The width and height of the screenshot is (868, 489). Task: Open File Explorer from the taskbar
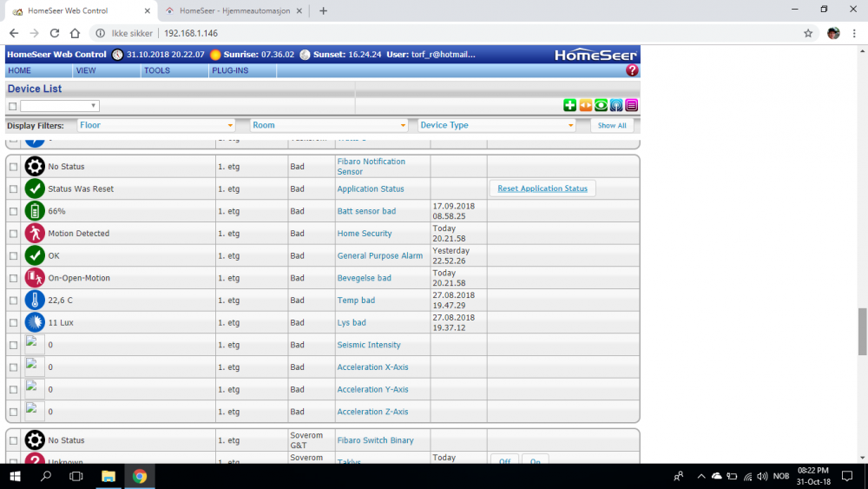(x=108, y=476)
